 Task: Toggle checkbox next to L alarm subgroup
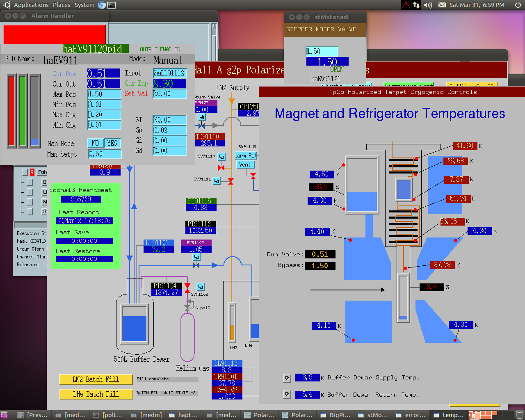tap(30, 192)
